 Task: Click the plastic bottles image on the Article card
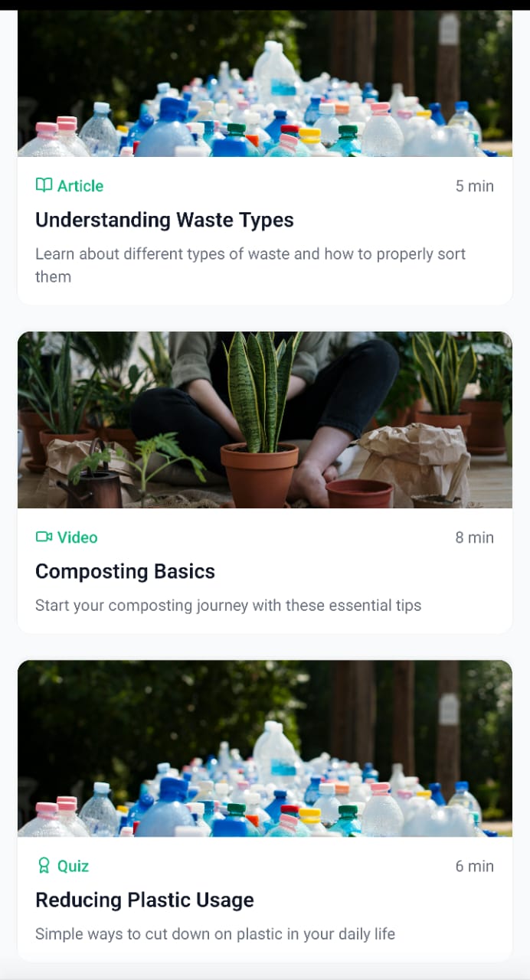point(265,83)
